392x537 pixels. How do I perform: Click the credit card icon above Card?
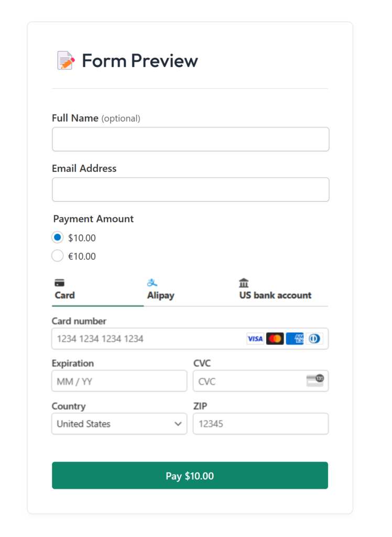pyautogui.click(x=60, y=283)
